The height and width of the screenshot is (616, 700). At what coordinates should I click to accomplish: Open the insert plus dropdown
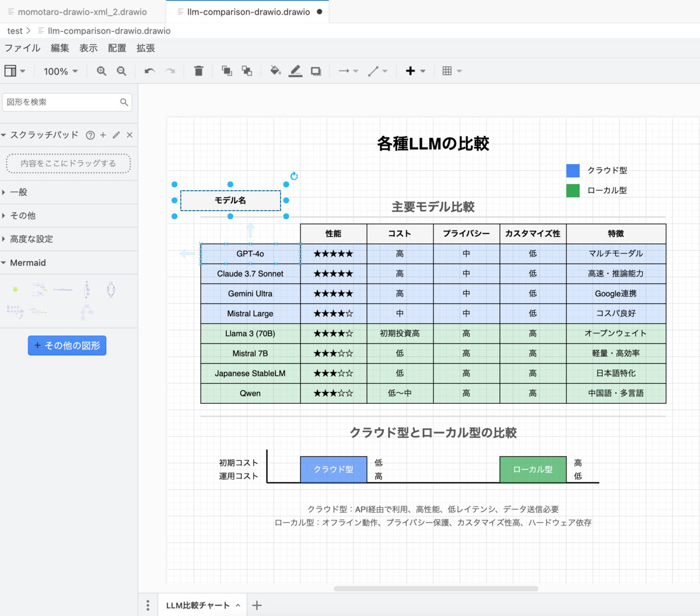tap(416, 71)
